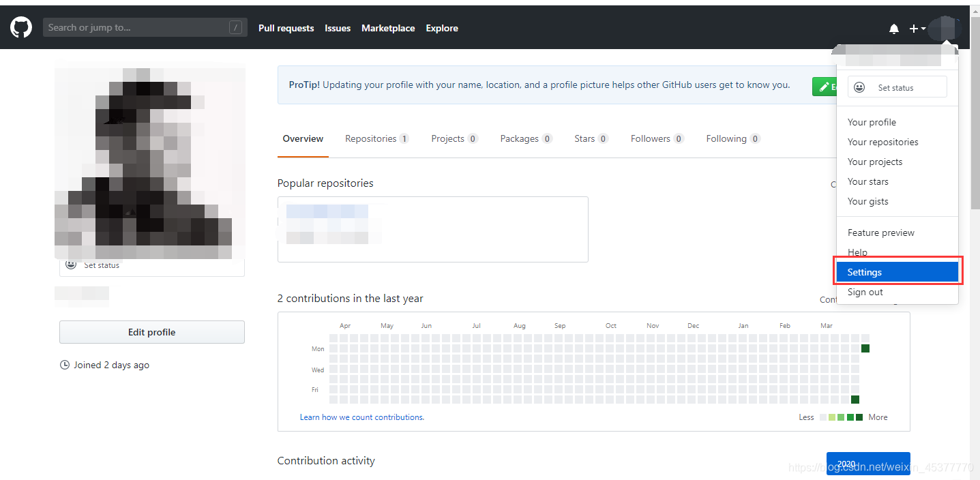The height and width of the screenshot is (480, 980).
Task: Click the slash shortcut icon in search
Action: (235, 28)
